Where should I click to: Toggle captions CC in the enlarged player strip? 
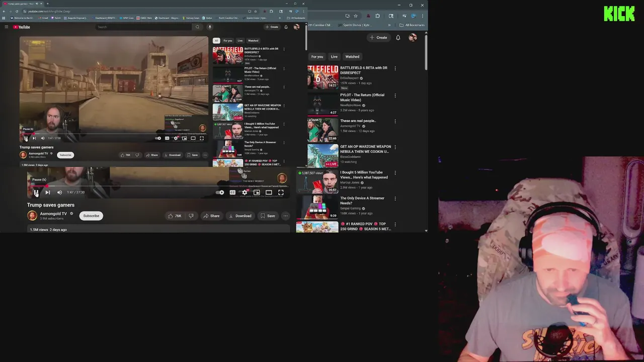[232, 192]
